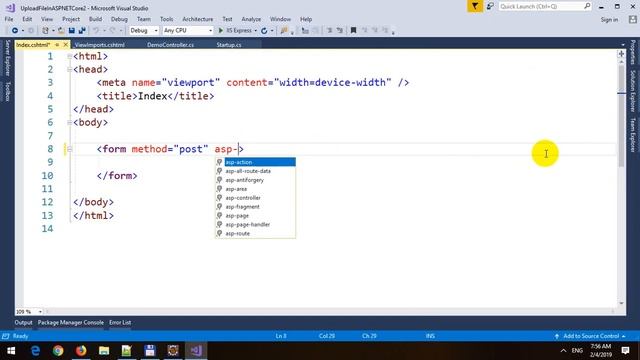
Task: Show hidden system tray icons chevron
Action: [x=563, y=351]
